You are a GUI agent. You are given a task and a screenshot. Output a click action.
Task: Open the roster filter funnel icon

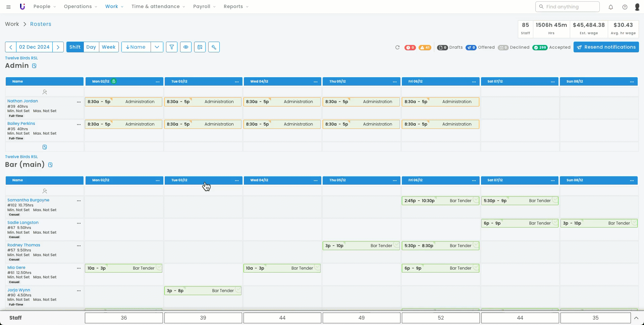[171, 47]
